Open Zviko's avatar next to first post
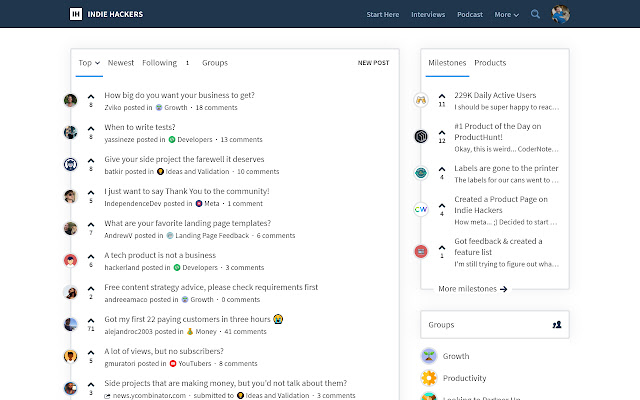The image size is (640, 400). [70, 100]
